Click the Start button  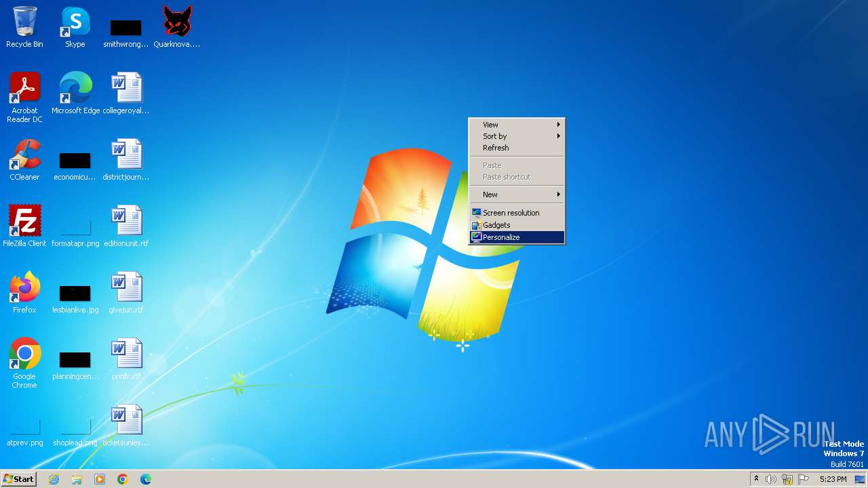click(x=19, y=479)
